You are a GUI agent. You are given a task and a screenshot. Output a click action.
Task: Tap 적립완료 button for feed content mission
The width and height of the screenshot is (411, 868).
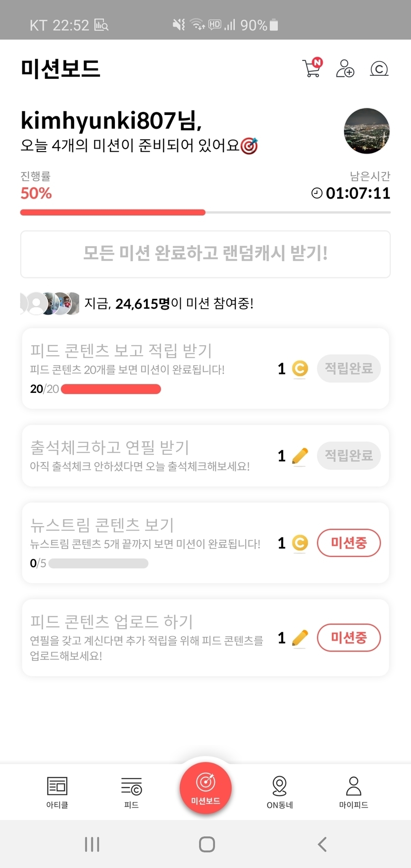click(x=349, y=368)
